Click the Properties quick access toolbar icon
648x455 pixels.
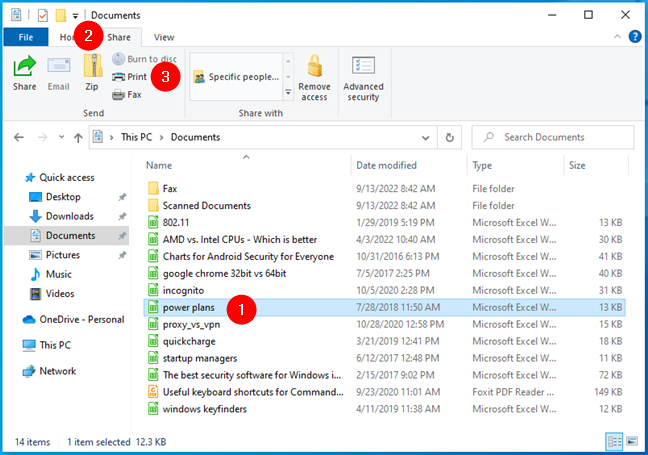coord(43,16)
